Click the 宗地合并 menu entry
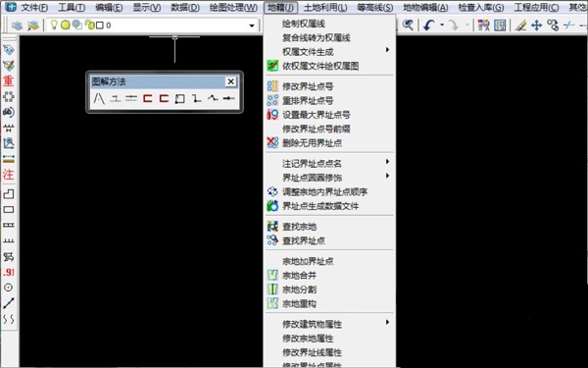 point(299,275)
